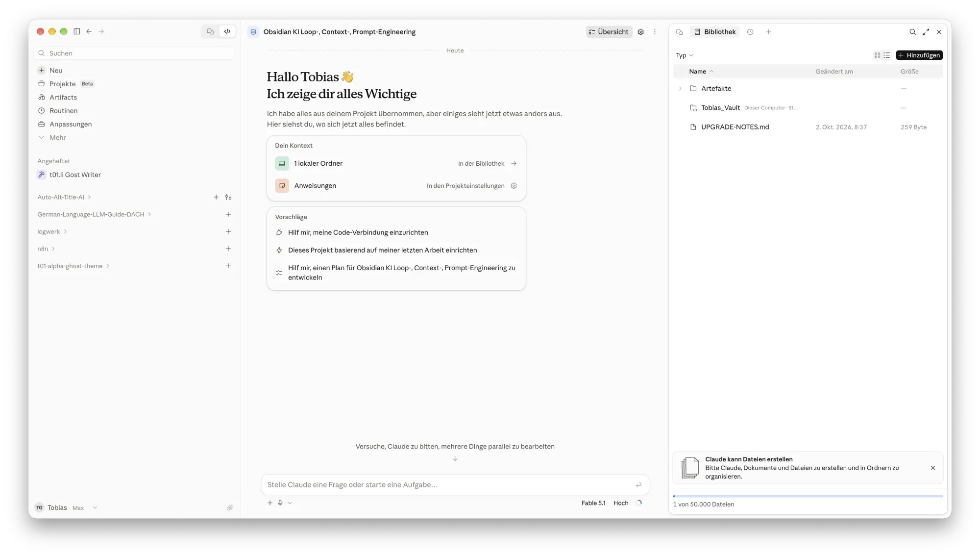This screenshot has width=980, height=556.
Task: Open the Typ filter dropdown
Action: point(685,55)
